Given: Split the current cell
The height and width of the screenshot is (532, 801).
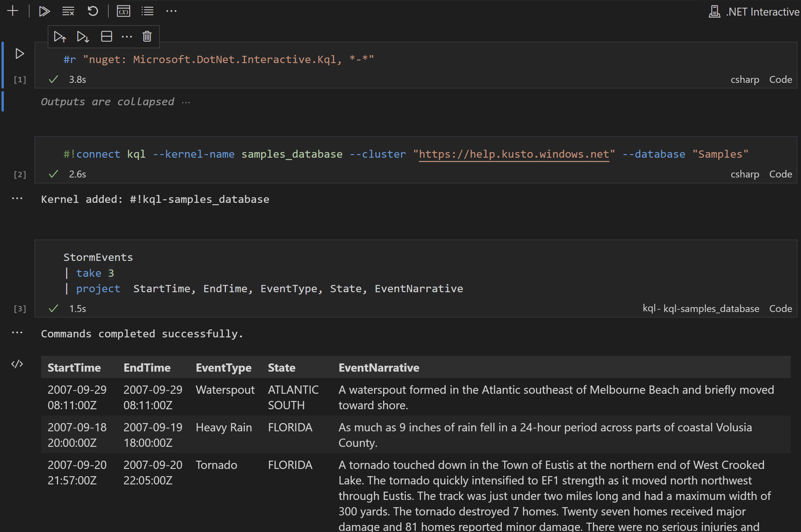Looking at the screenshot, I should pyautogui.click(x=106, y=37).
